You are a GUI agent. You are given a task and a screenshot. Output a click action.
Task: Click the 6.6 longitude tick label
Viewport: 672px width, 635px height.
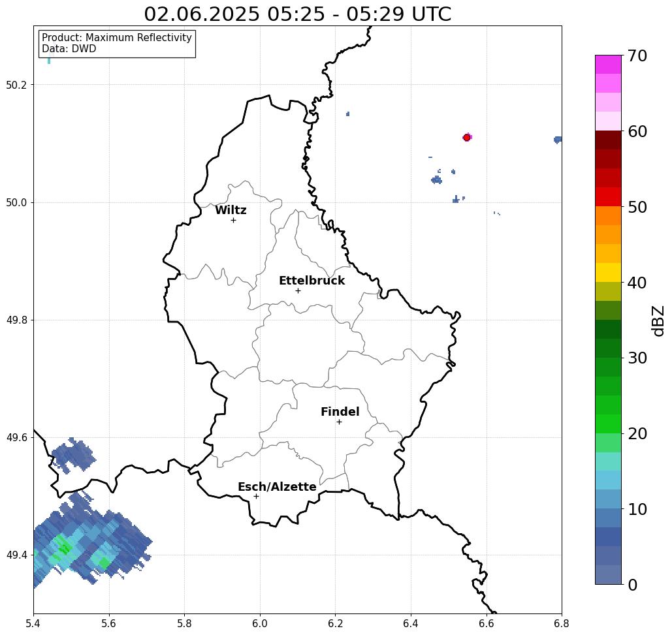point(487,623)
